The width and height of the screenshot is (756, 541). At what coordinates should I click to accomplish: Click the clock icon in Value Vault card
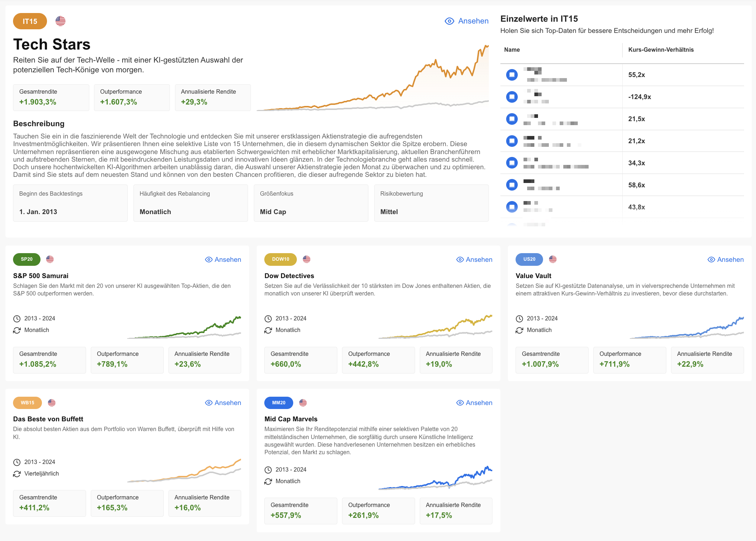[520, 319]
